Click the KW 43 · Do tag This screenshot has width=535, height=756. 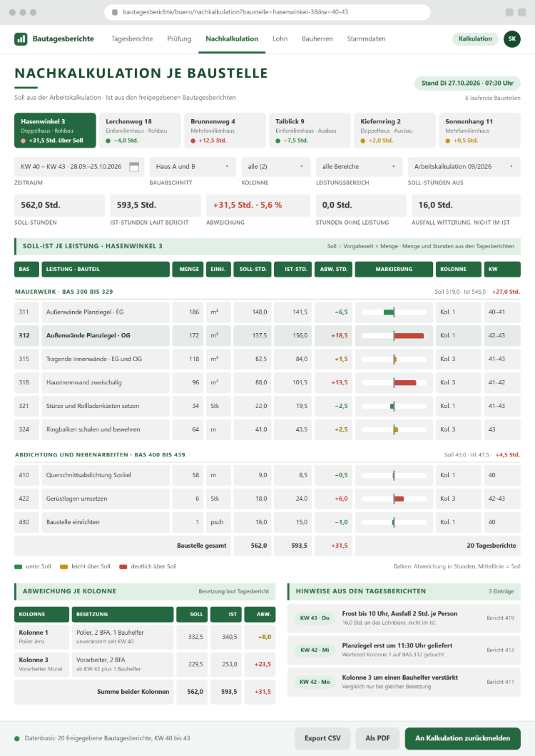[315, 618]
